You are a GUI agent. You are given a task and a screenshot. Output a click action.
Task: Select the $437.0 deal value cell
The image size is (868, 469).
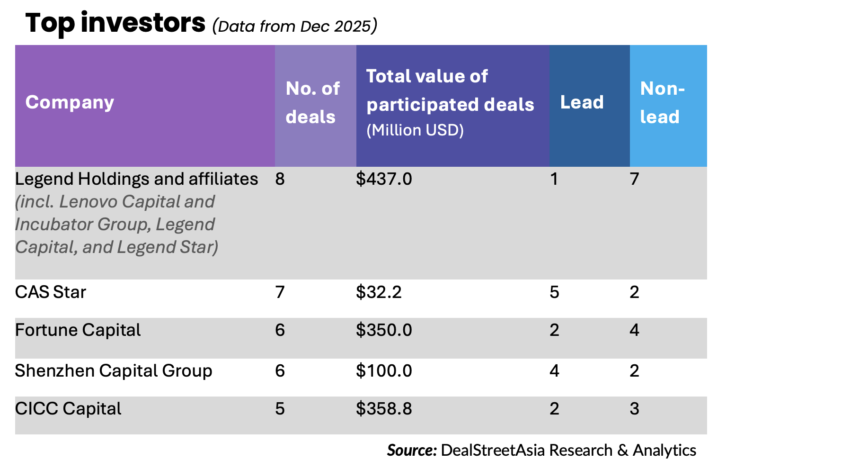coord(384,179)
